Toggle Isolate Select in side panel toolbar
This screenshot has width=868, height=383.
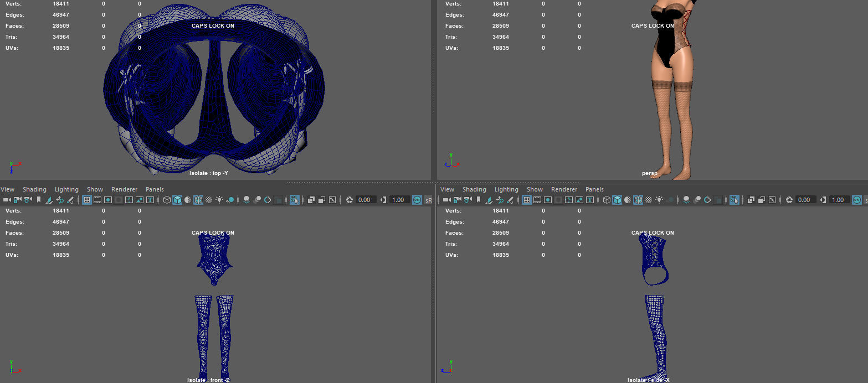[x=735, y=200]
